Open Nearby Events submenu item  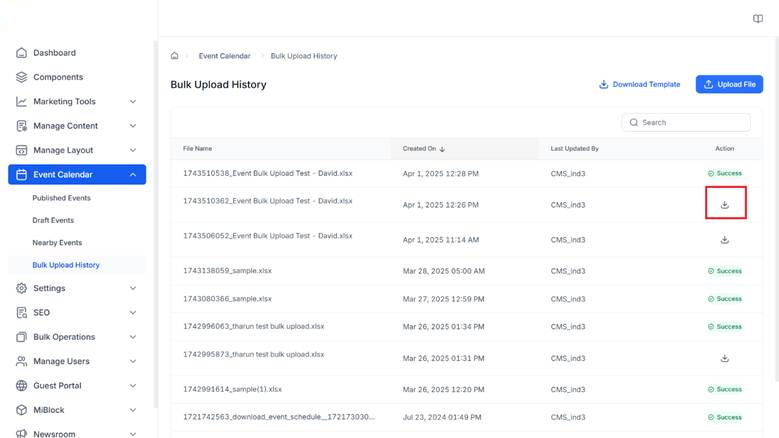[x=57, y=242]
